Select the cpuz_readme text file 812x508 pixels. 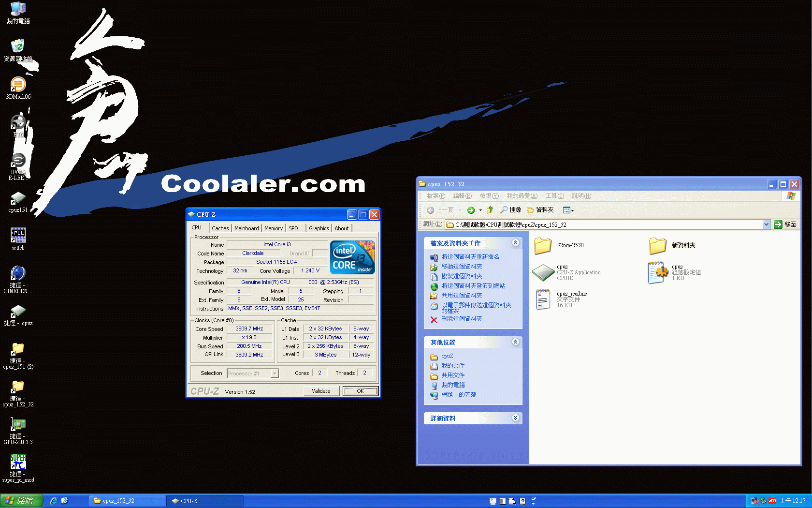[x=562, y=299]
